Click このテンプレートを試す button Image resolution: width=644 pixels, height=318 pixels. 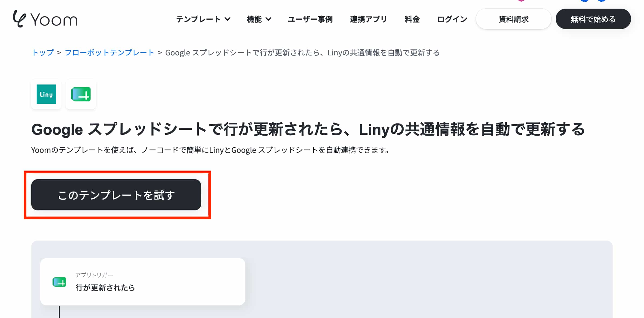[x=116, y=195]
